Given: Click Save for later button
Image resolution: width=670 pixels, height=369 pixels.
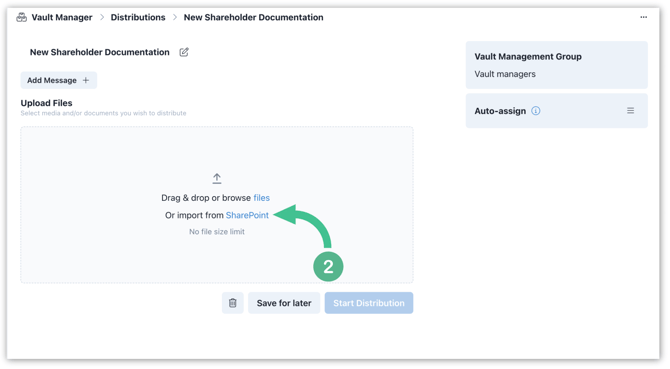Looking at the screenshot, I should (284, 303).
